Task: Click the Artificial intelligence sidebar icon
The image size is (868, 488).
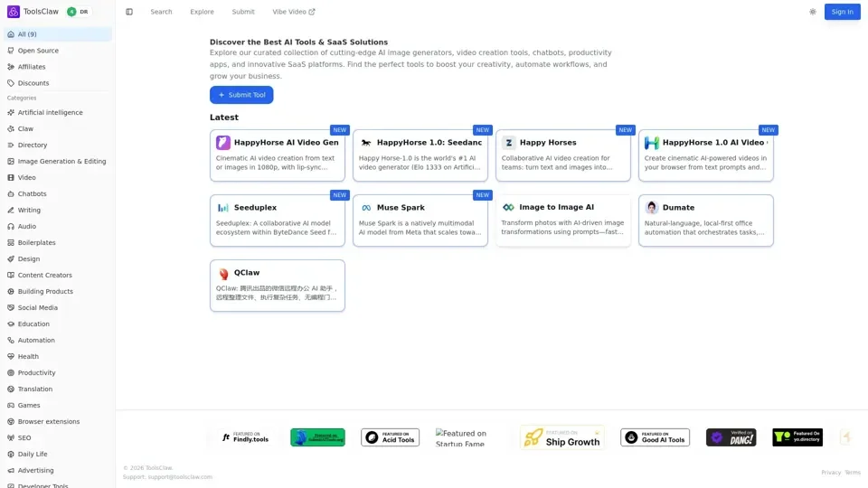Action: click(x=11, y=112)
